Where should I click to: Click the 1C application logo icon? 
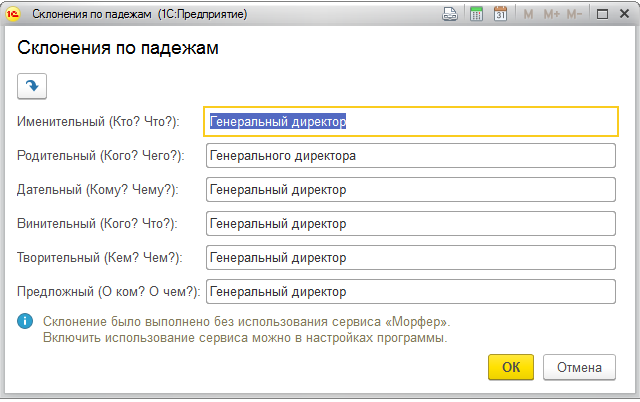(x=13, y=14)
